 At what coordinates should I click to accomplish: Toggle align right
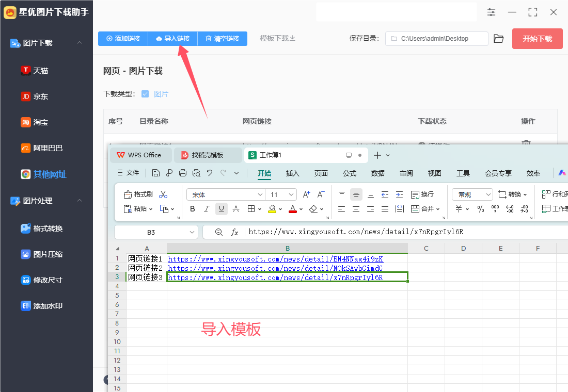[x=371, y=209]
